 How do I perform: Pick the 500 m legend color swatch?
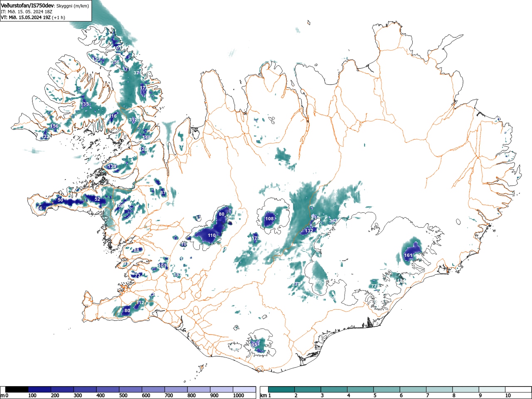coord(131,389)
